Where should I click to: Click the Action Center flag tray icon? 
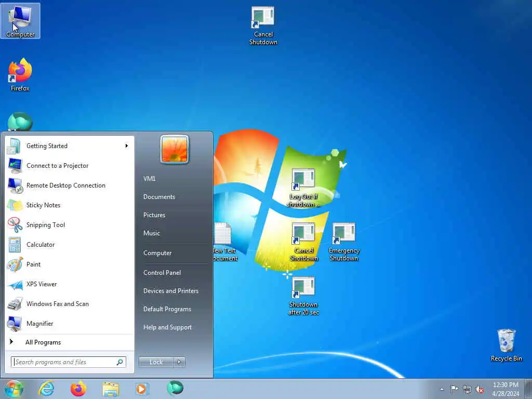[x=454, y=389]
